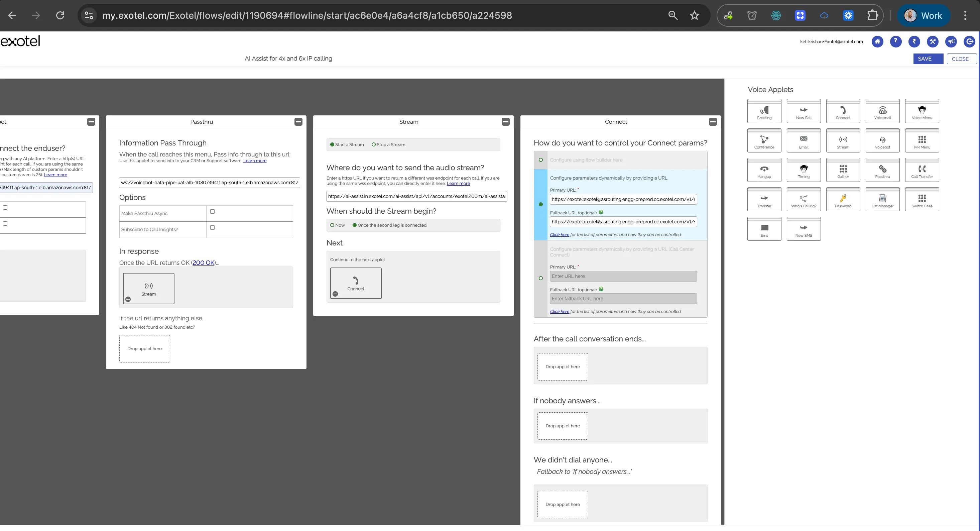Open Learn more link in Passthru

pos(255,161)
